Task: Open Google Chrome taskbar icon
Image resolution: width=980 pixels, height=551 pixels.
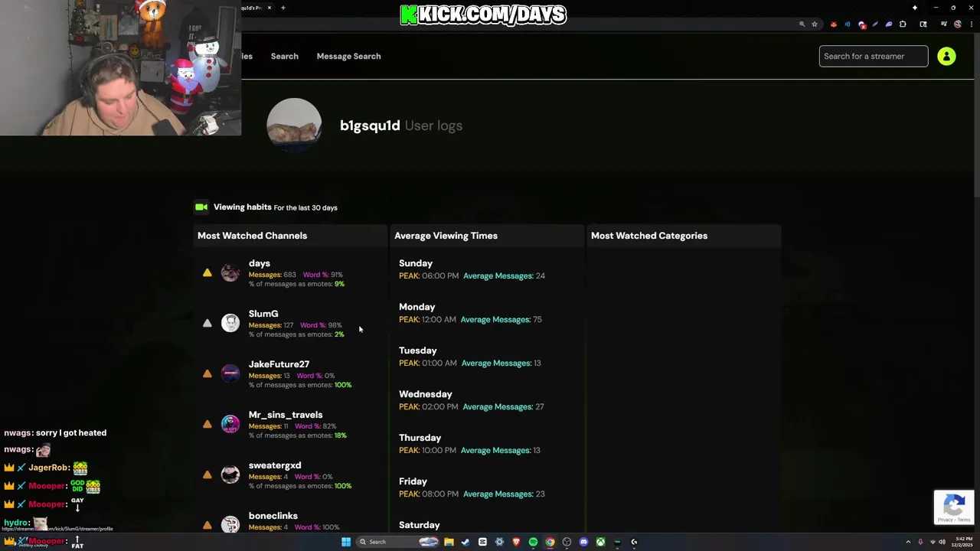Action: point(550,542)
